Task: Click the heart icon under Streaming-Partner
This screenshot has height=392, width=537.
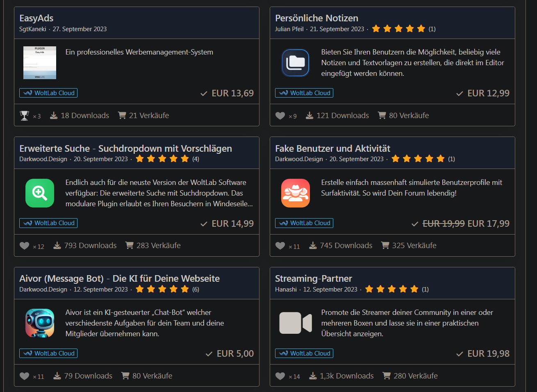Action: [280, 376]
